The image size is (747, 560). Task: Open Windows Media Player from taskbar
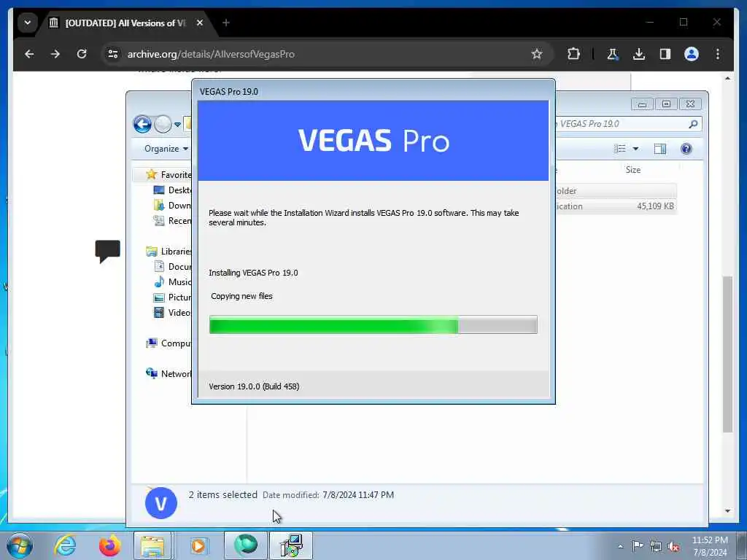coord(198,545)
